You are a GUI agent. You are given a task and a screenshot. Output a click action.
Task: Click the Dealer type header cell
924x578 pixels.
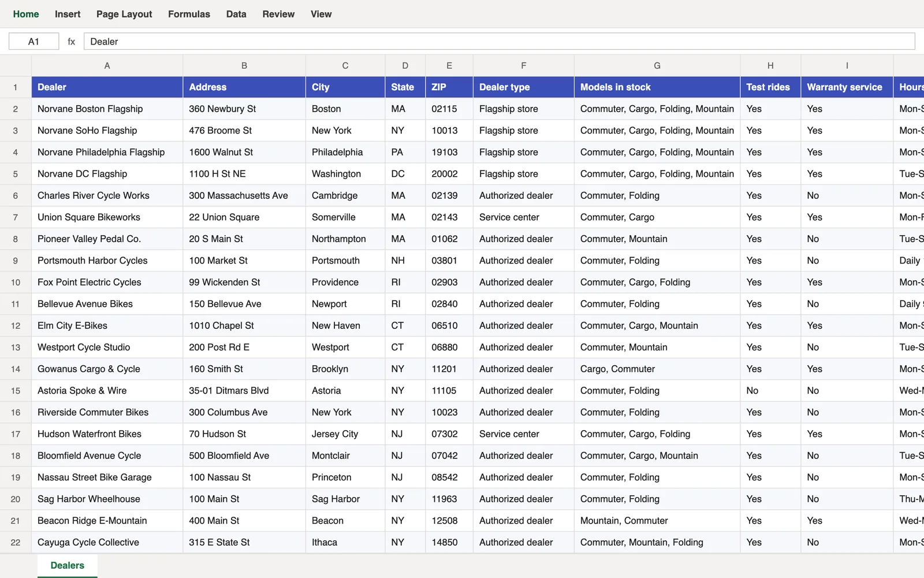click(x=524, y=87)
